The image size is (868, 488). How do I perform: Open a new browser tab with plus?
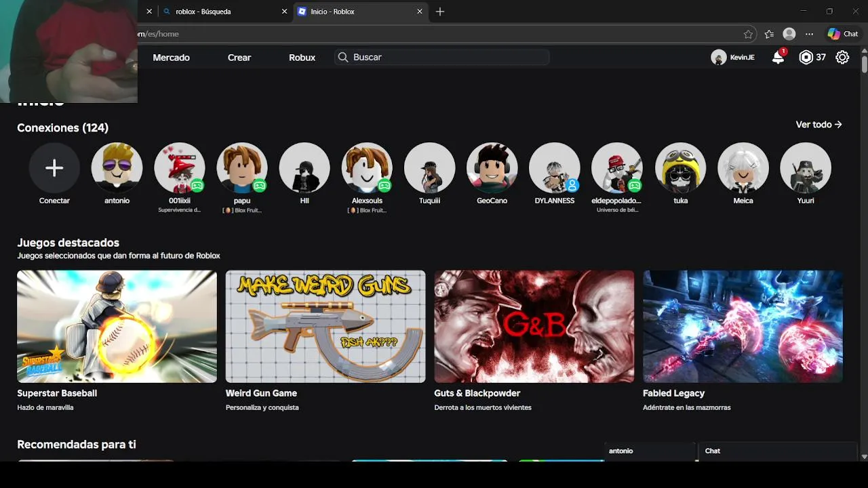(440, 12)
